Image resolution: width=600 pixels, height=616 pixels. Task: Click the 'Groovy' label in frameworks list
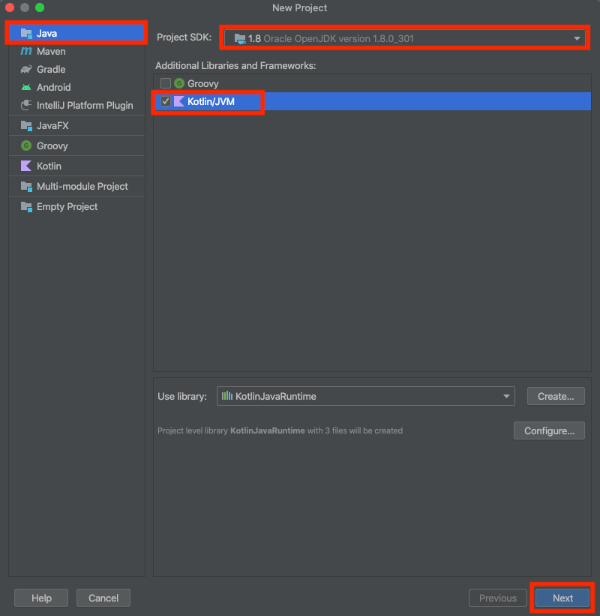coord(203,83)
